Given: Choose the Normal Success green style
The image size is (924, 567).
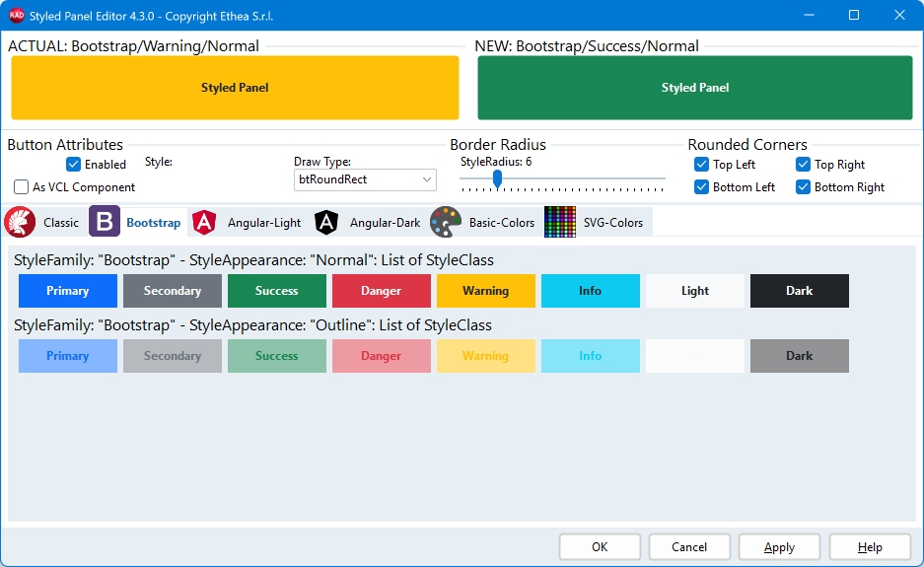Looking at the screenshot, I should [277, 291].
